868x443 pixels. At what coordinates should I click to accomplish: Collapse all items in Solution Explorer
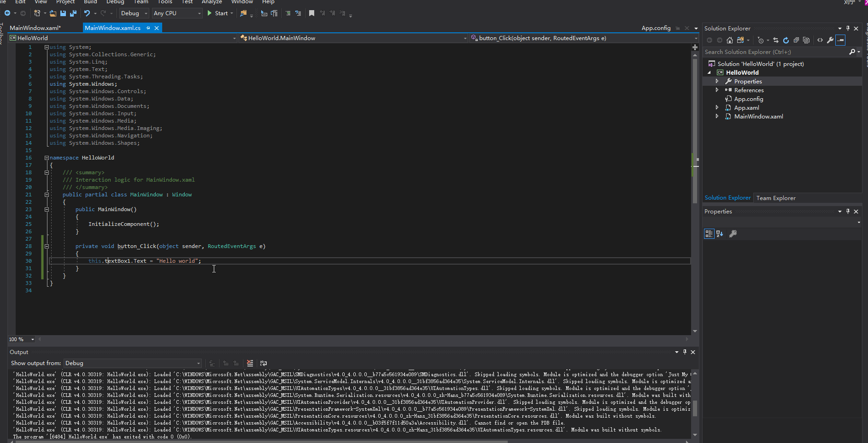[x=796, y=40]
